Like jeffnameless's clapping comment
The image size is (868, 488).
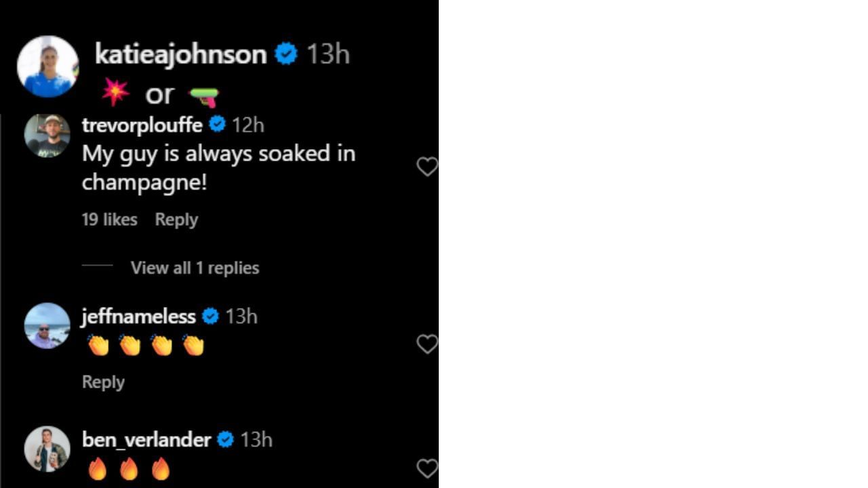click(427, 344)
